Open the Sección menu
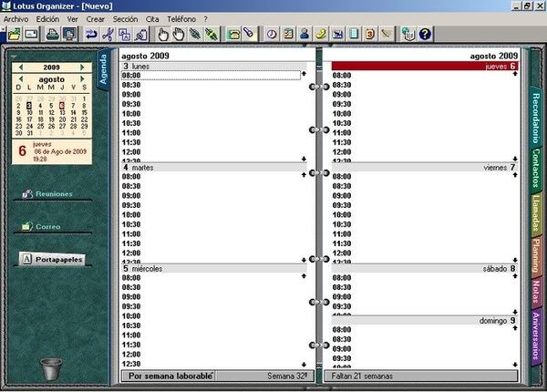The image size is (547, 392). (x=125, y=19)
